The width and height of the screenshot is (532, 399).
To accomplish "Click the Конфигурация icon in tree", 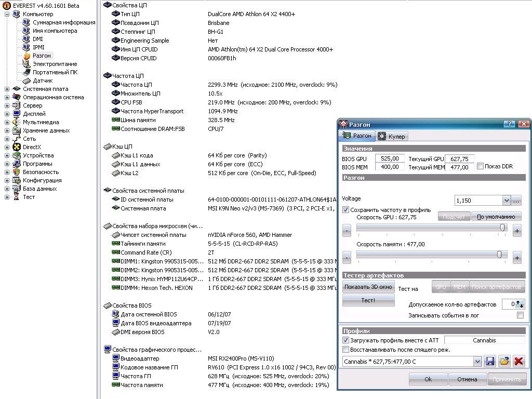I will 16,180.
